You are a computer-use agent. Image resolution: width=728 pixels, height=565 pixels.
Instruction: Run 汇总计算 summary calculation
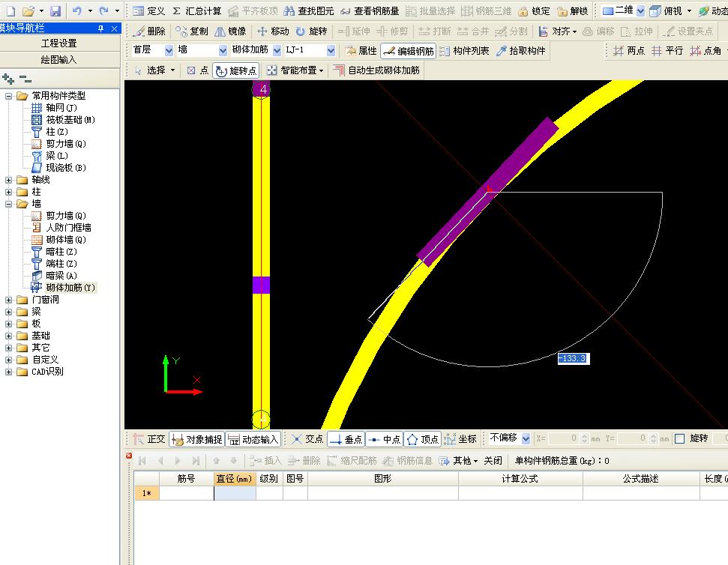(197, 10)
